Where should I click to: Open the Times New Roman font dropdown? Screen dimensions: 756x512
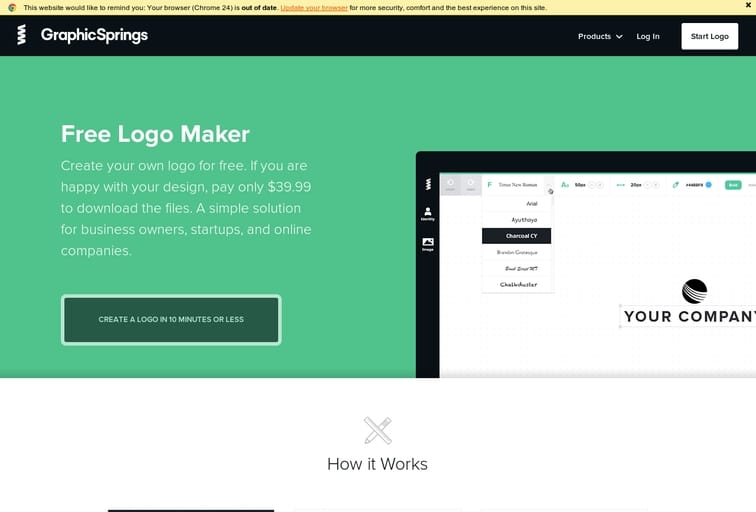[x=518, y=185]
